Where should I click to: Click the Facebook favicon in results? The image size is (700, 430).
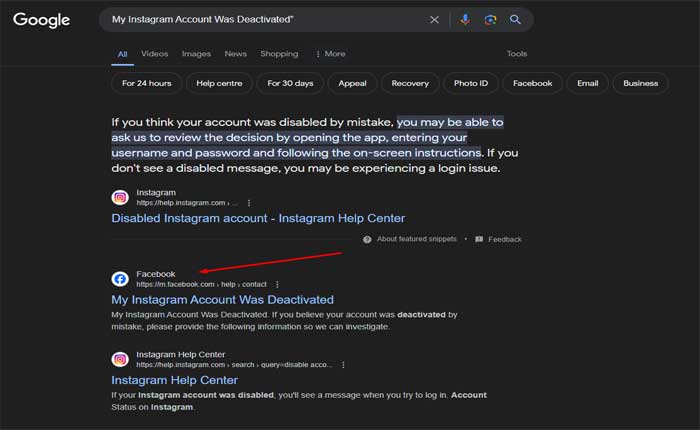pos(120,279)
